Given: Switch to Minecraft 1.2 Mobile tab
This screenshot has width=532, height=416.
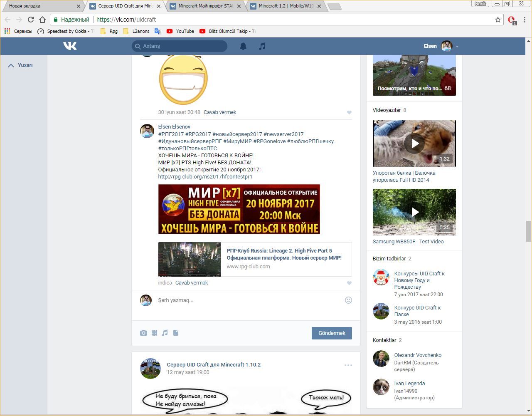Looking at the screenshot, I should [286, 6].
